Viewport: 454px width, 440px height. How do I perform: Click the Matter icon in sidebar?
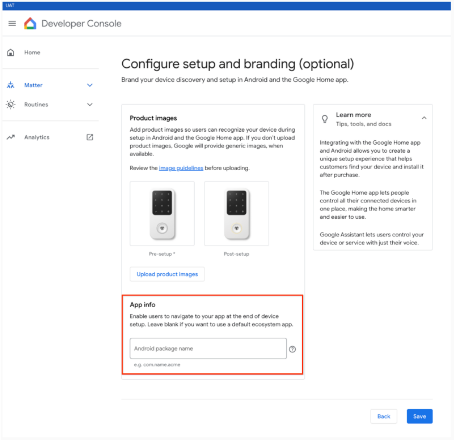coord(11,85)
